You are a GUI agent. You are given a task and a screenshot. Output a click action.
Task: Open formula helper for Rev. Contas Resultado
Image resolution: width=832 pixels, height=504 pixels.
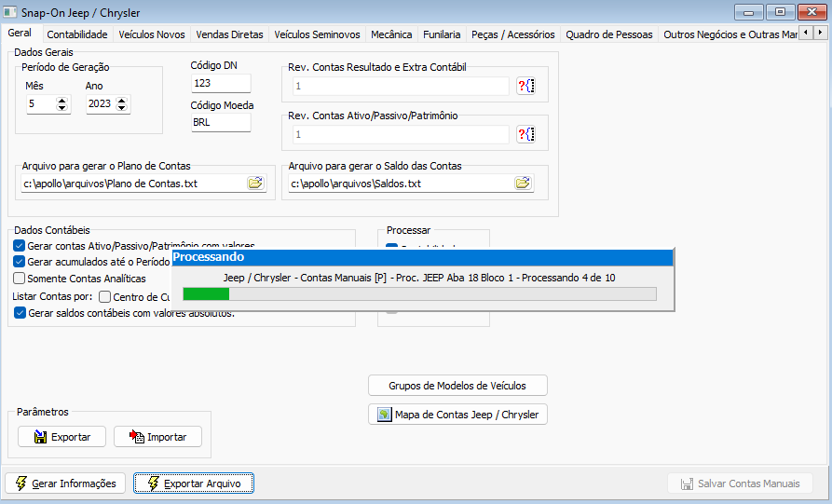[x=525, y=86]
